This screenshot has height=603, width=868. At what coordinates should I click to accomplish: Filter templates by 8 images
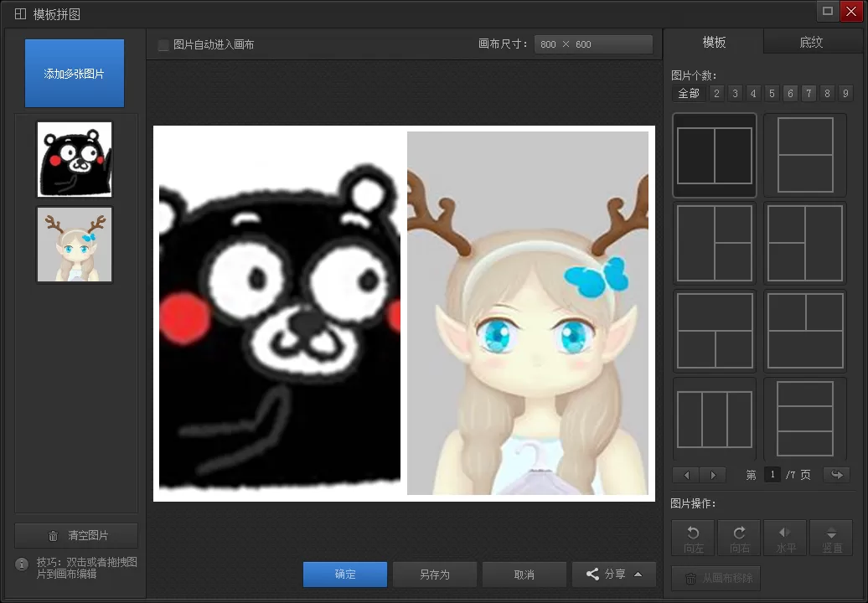click(827, 94)
